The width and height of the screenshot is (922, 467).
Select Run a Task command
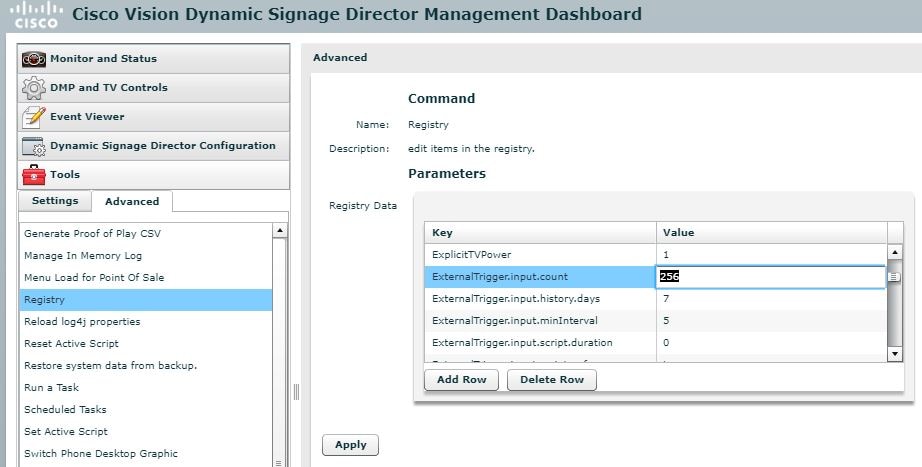pyautogui.click(x=146, y=388)
